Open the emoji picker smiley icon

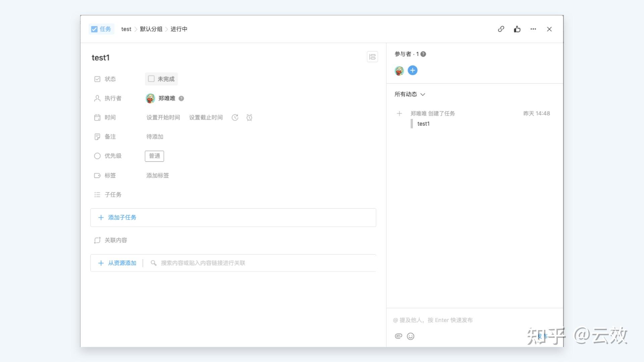411,336
